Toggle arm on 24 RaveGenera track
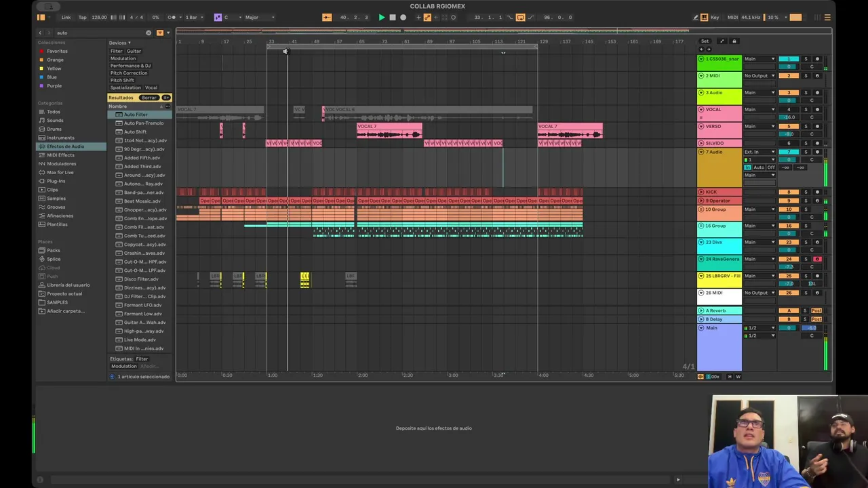This screenshot has width=868, height=488. click(817, 259)
